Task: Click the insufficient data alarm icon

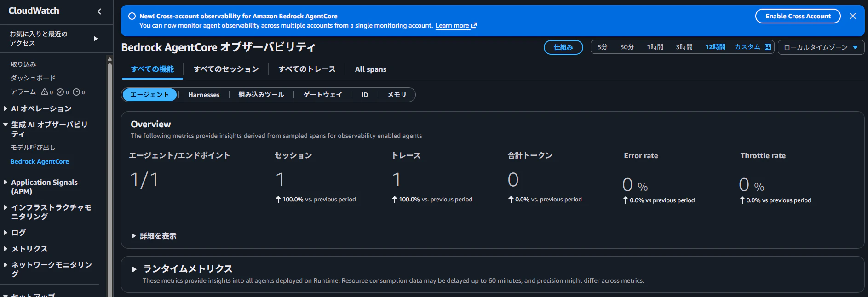Action: (76, 92)
